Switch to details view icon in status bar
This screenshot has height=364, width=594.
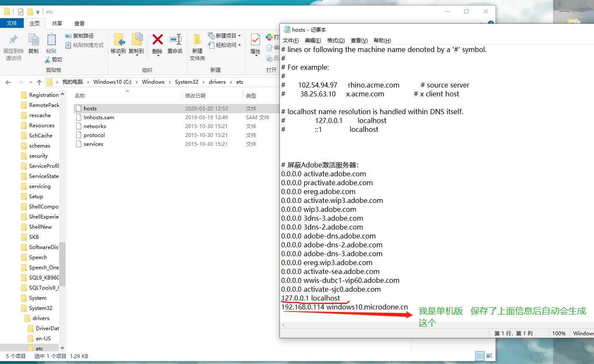click(x=480, y=356)
